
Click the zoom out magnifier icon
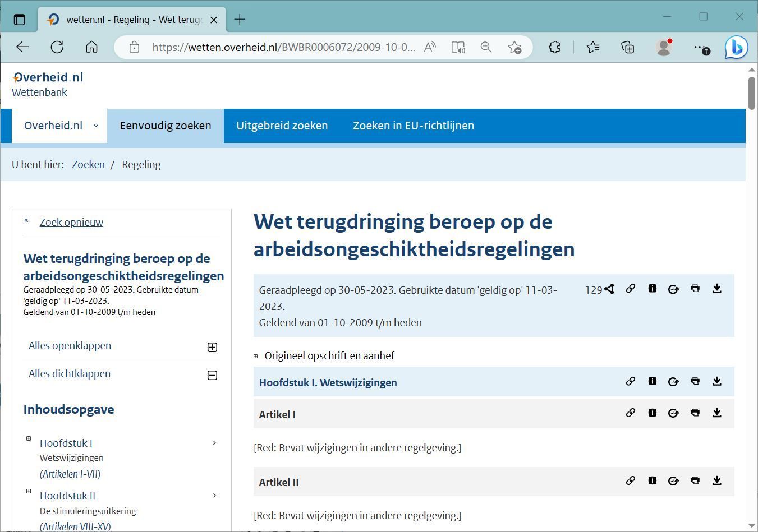coord(486,47)
